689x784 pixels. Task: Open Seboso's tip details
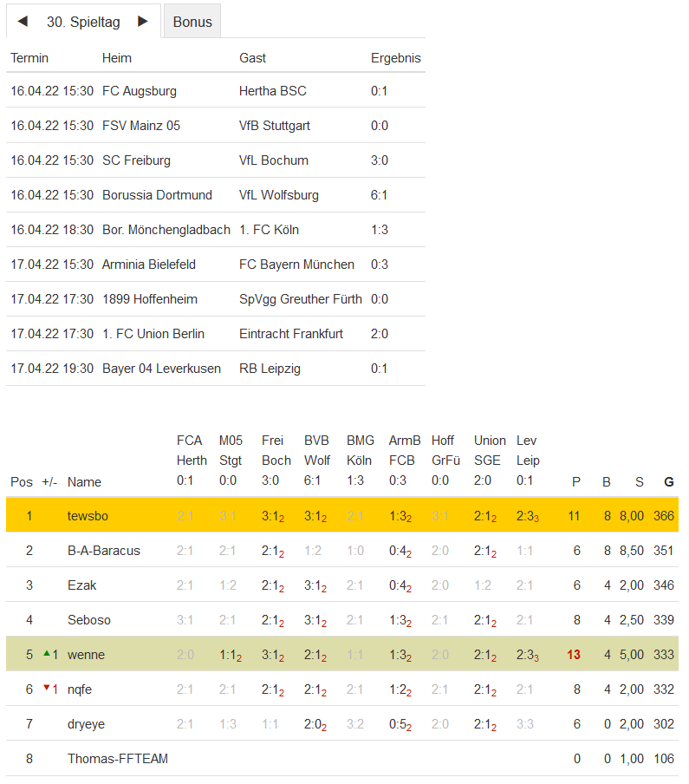pos(89,620)
